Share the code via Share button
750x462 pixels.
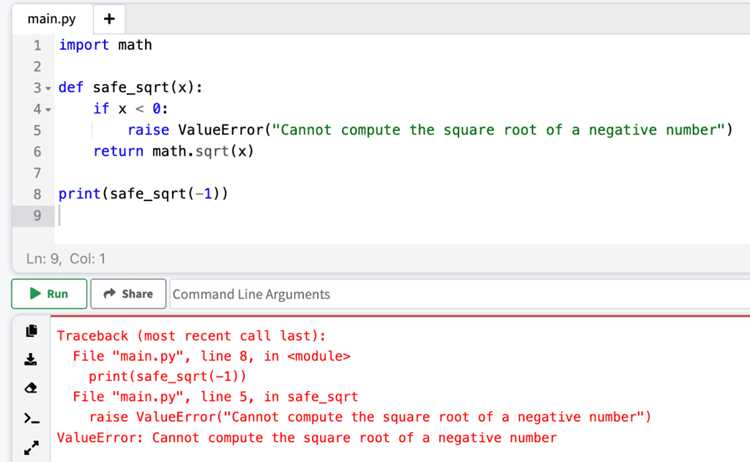[128, 294]
